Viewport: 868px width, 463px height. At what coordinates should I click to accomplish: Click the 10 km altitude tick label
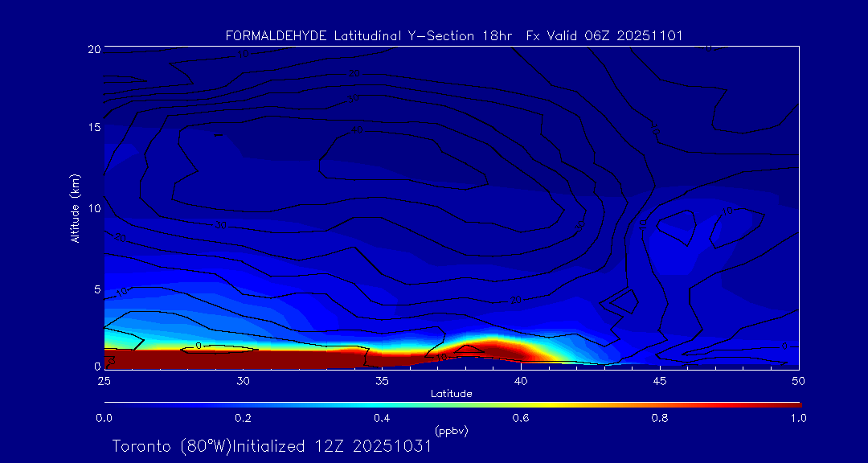[93, 208]
